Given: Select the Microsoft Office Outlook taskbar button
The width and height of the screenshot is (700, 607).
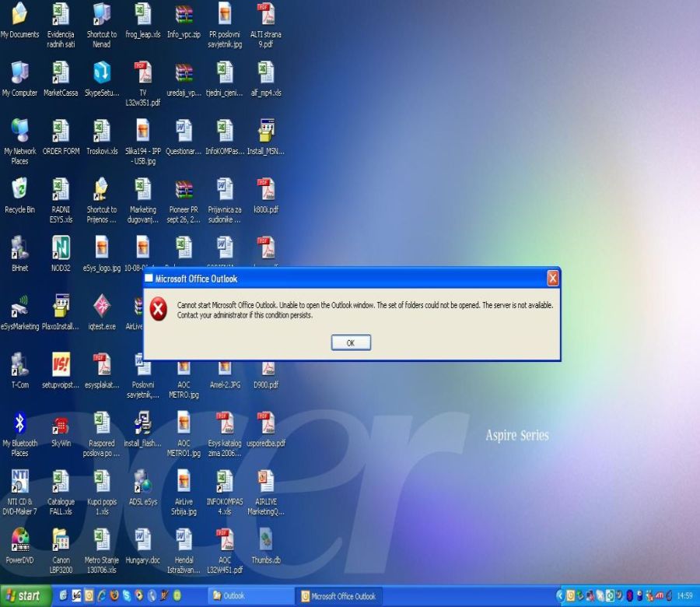Looking at the screenshot, I should click(339, 596).
